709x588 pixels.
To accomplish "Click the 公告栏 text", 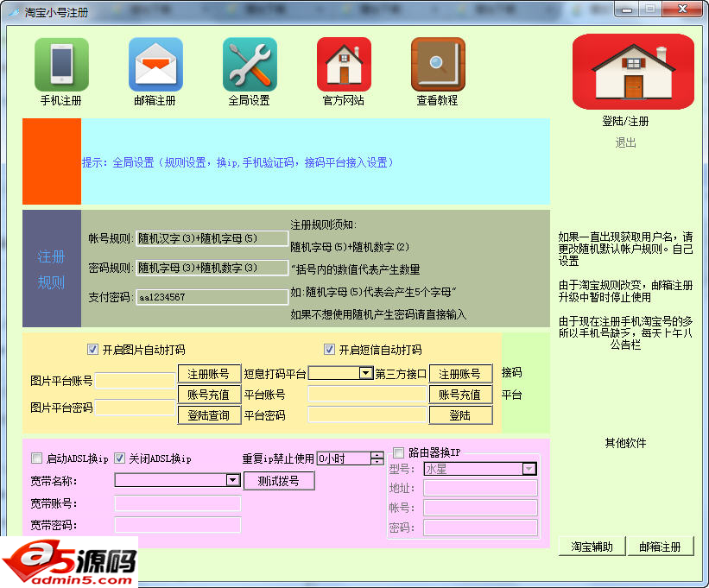I will pyautogui.click(x=625, y=345).
